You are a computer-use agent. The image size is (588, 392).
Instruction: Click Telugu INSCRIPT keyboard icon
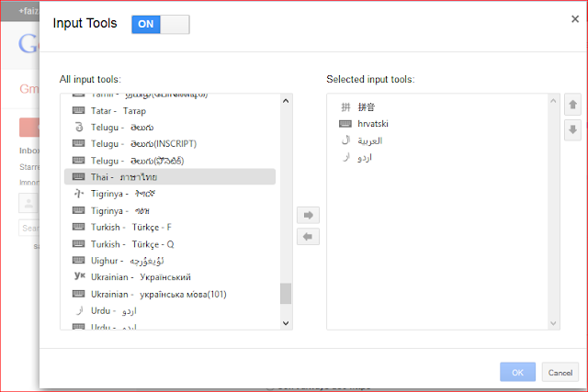(x=79, y=143)
